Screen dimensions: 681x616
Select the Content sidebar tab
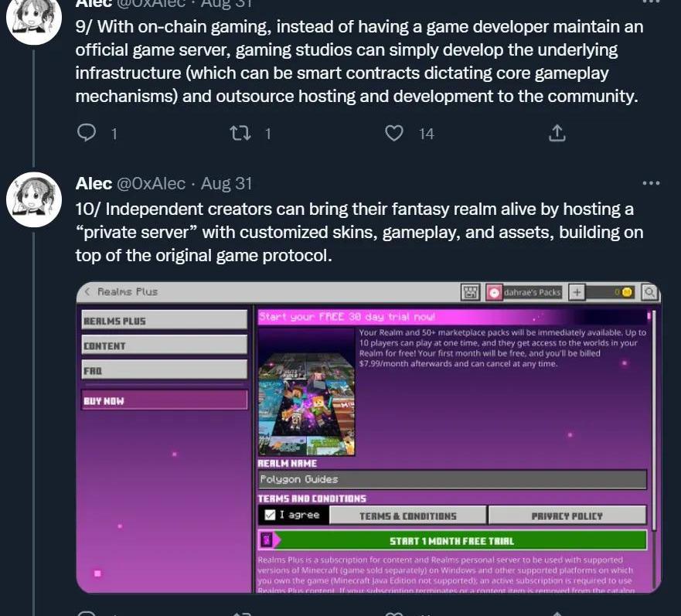tap(164, 345)
